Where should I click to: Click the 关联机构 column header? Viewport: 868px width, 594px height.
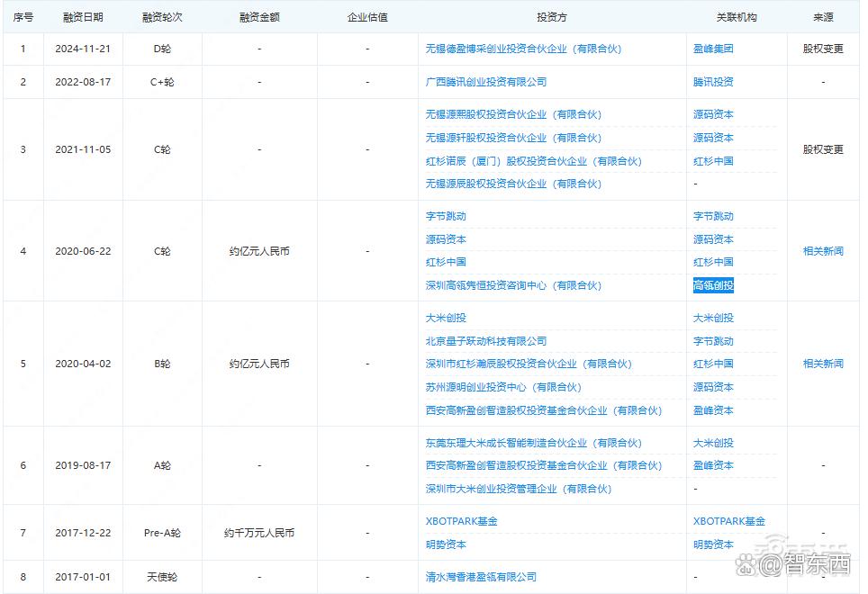click(x=737, y=17)
